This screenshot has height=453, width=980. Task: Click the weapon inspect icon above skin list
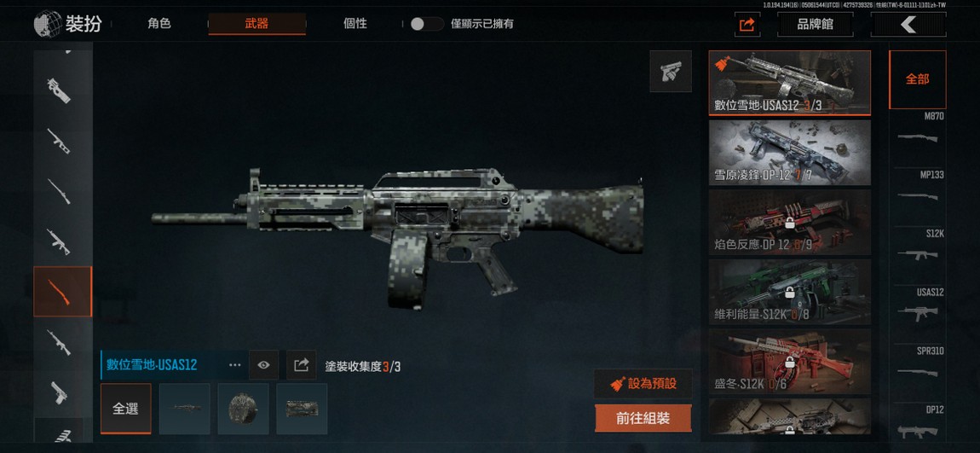(x=671, y=72)
